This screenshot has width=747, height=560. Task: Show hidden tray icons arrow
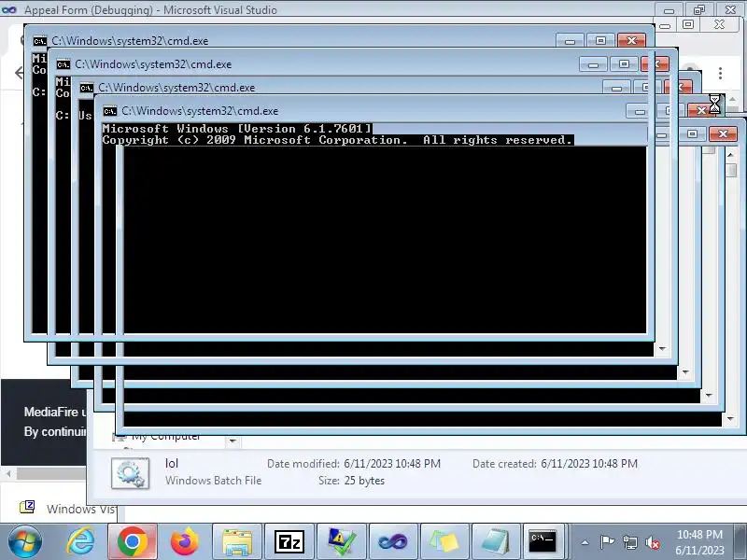(x=585, y=542)
